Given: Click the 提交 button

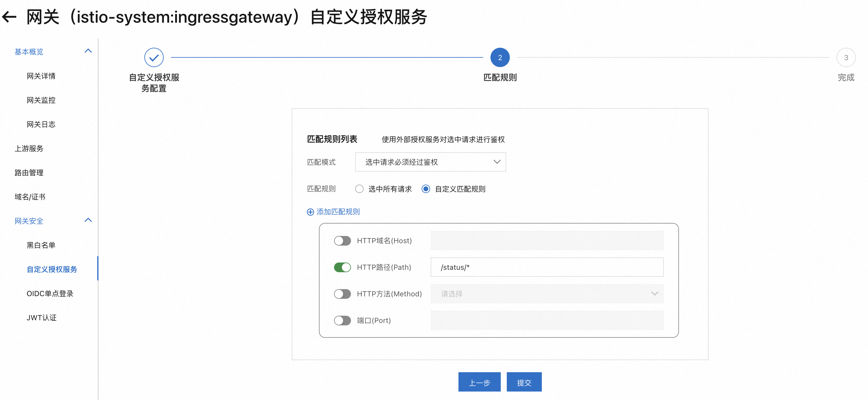Looking at the screenshot, I should tap(524, 382).
